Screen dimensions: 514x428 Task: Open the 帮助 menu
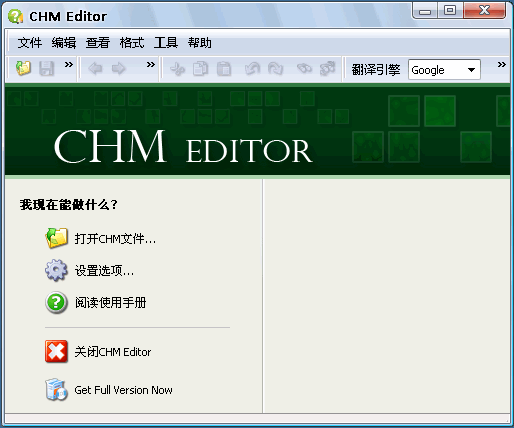pos(200,43)
